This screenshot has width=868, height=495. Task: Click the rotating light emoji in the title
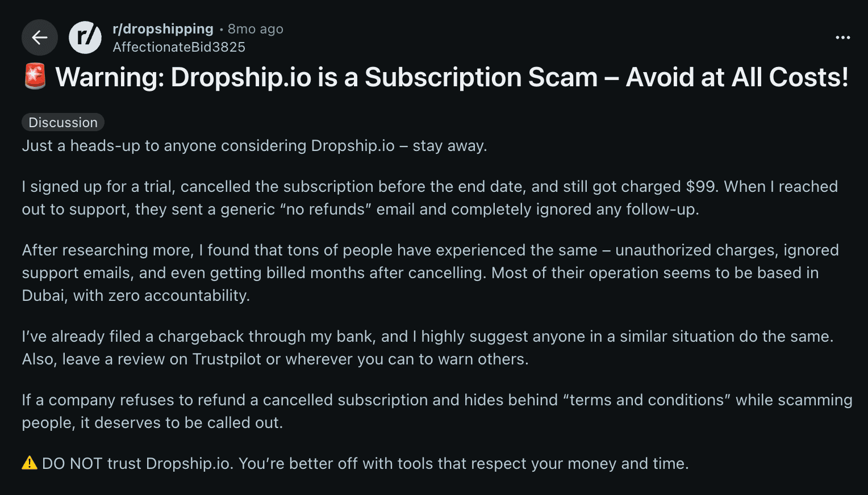pos(35,77)
